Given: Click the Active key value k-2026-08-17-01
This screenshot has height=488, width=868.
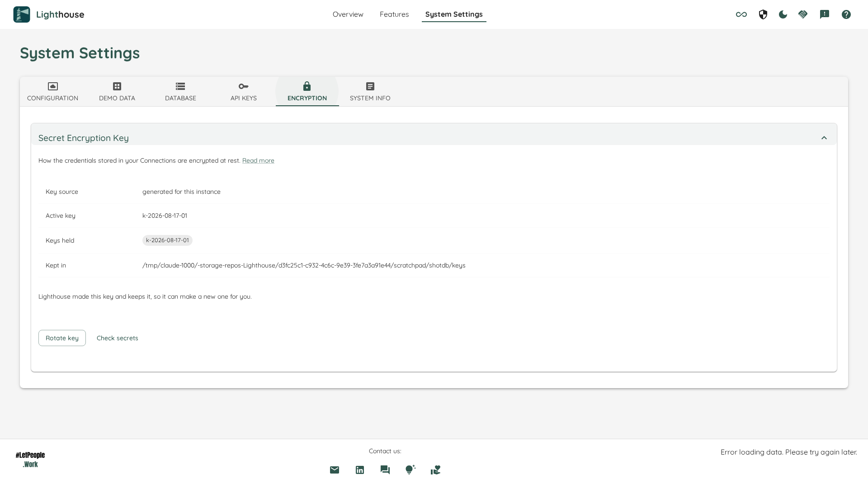Looking at the screenshot, I should (x=165, y=216).
